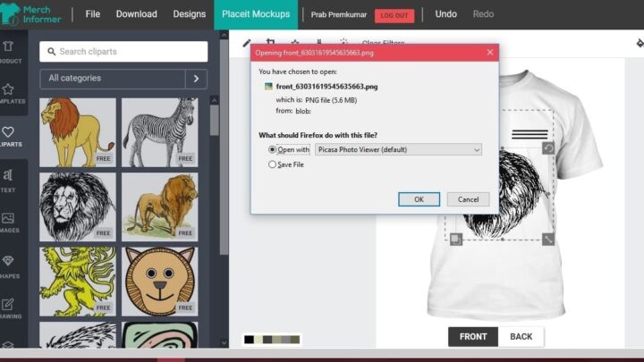The image size is (644, 362).
Task: Open the Drawing tool icon
Action: (x=8, y=304)
